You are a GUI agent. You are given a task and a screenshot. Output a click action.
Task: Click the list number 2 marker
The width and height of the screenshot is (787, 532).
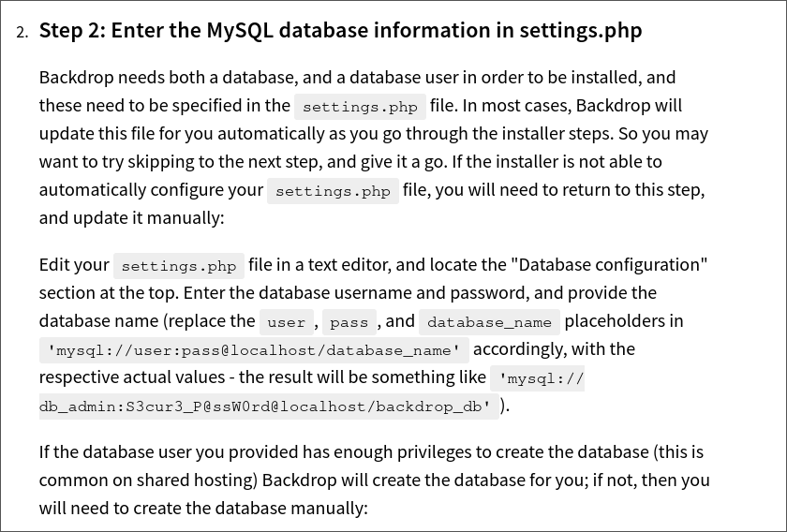point(22,32)
